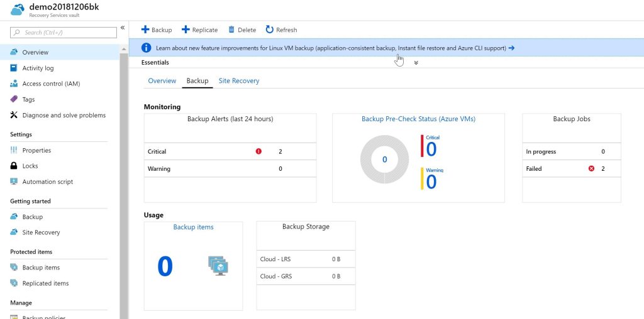The height and width of the screenshot is (319, 644).
Task: Click the Failed row in Backup Jobs
Action: coord(571,168)
